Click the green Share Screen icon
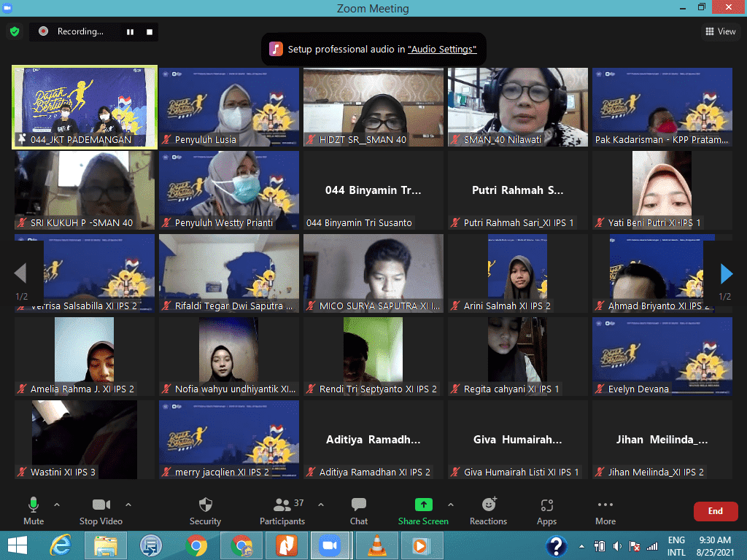This screenshot has height=560, width=747. click(423, 505)
